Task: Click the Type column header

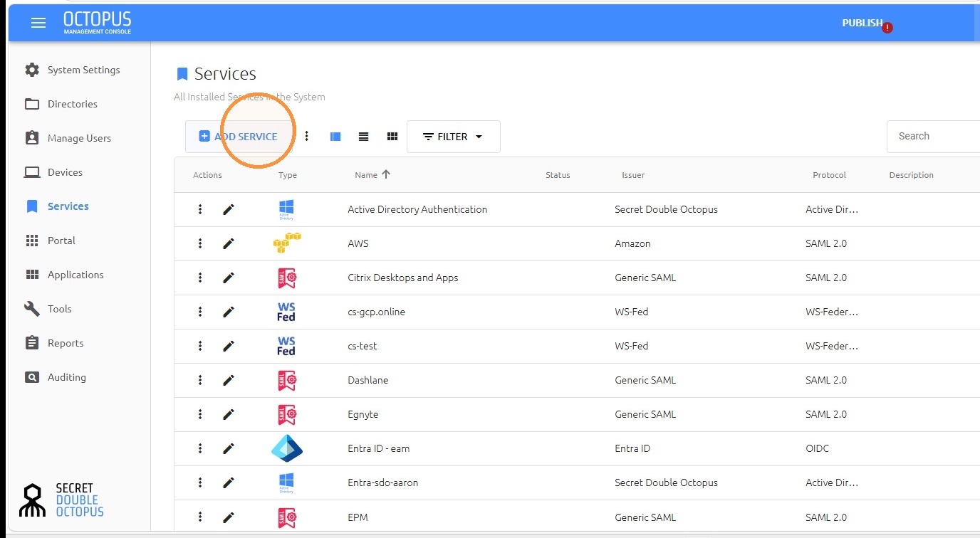Action: click(x=288, y=175)
